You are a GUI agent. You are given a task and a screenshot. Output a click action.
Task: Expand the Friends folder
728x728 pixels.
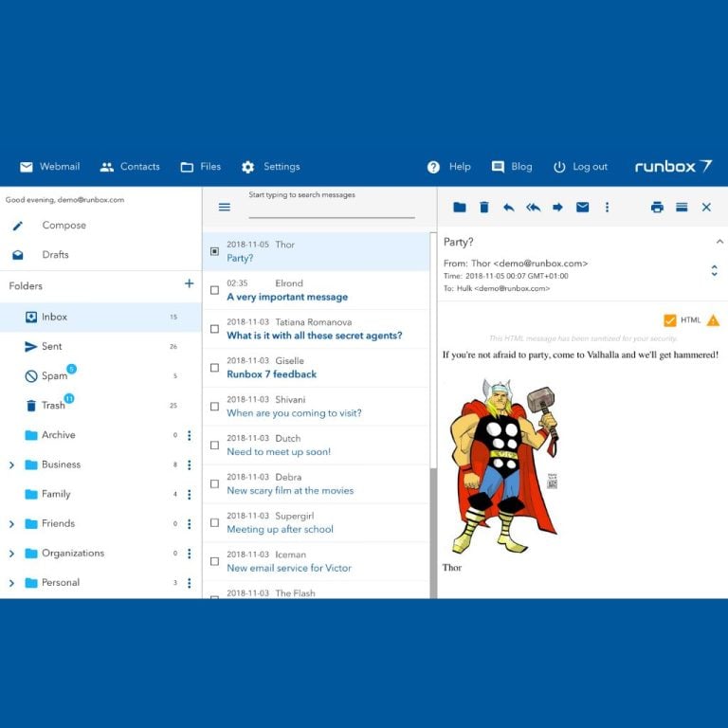[11, 524]
